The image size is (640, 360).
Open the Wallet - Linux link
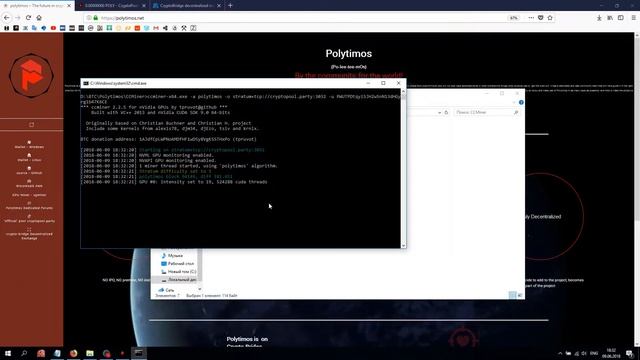[29, 158]
